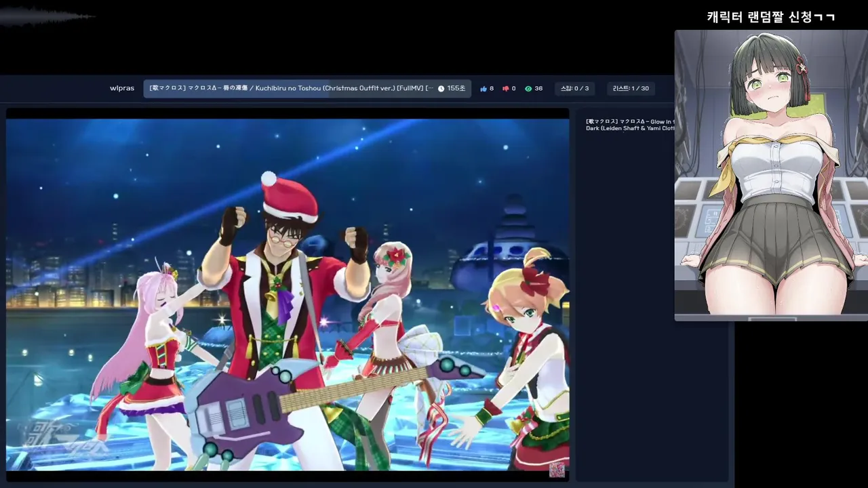The height and width of the screenshot is (488, 868).
Task: Click the 155초 remaining time text
Action: [456, 88]
